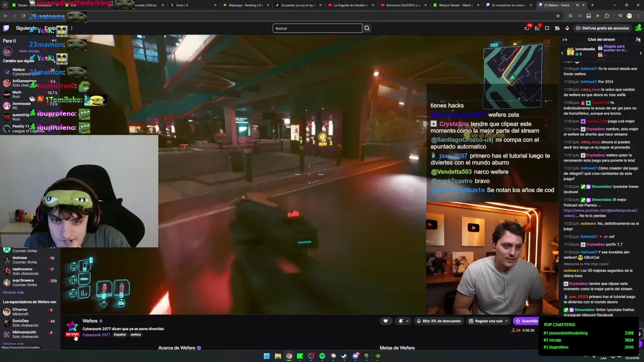
Task: Show previous gift leaderboard entry arrow
Action: coord(562,53)
